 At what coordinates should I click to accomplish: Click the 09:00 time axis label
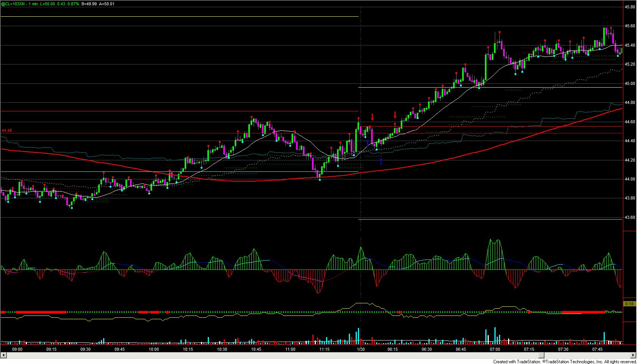coord(17,349)
